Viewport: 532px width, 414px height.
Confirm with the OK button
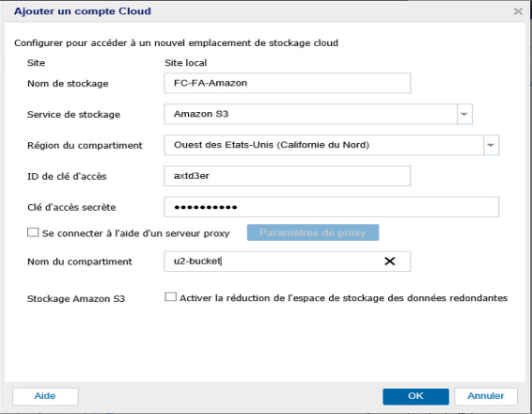[415, 396]
